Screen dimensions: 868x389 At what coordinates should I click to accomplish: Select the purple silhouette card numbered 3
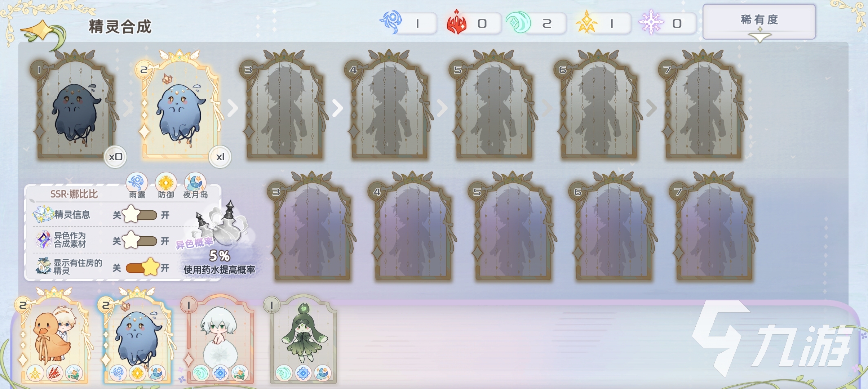tap(312, 227)
